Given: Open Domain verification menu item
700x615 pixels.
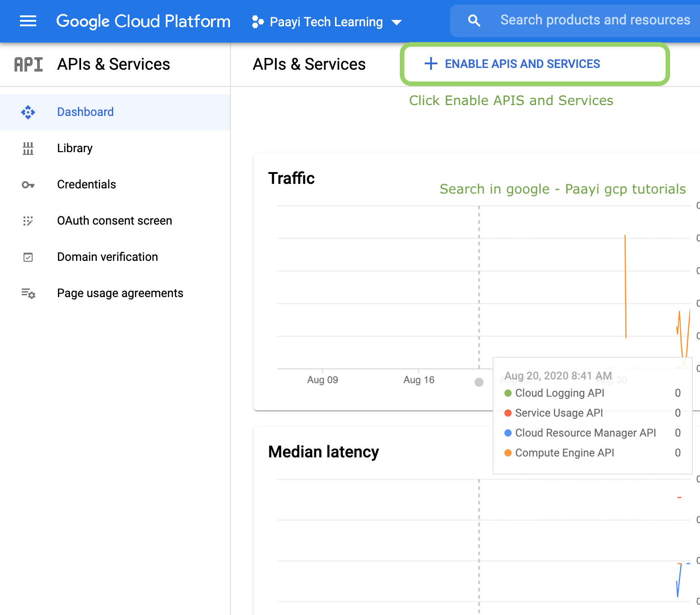Looking at the screenshot, I should click(115, 257).
